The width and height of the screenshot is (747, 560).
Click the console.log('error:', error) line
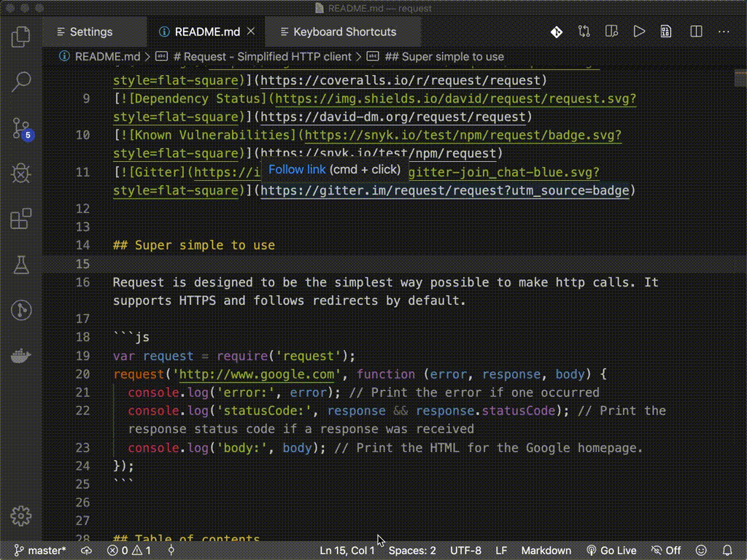[363, 392]
